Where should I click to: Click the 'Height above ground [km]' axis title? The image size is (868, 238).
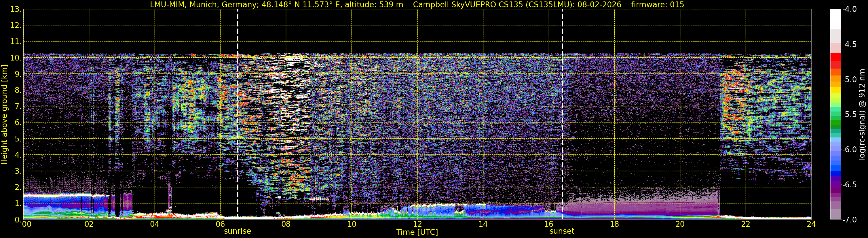[4, 115]
